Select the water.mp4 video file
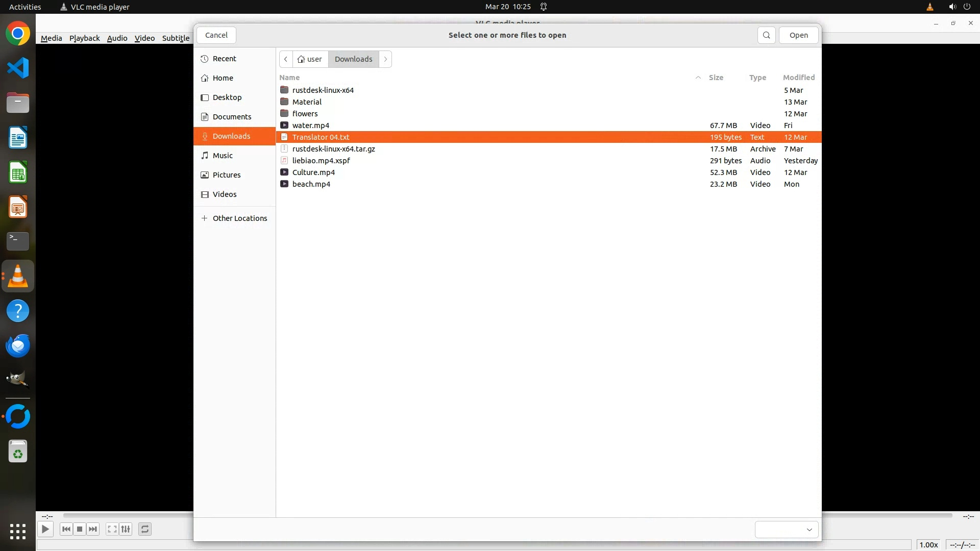Viewport: 980px width, 551px height. (311, 126)
